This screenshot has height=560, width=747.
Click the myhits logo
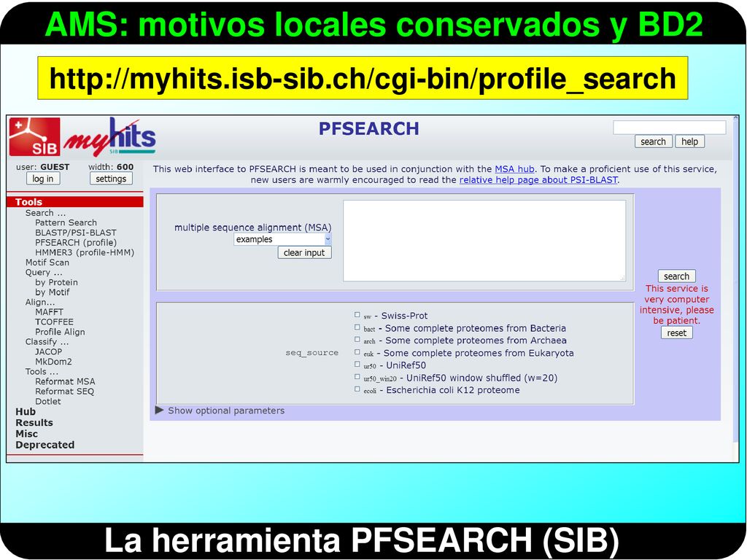coord(110,137)
